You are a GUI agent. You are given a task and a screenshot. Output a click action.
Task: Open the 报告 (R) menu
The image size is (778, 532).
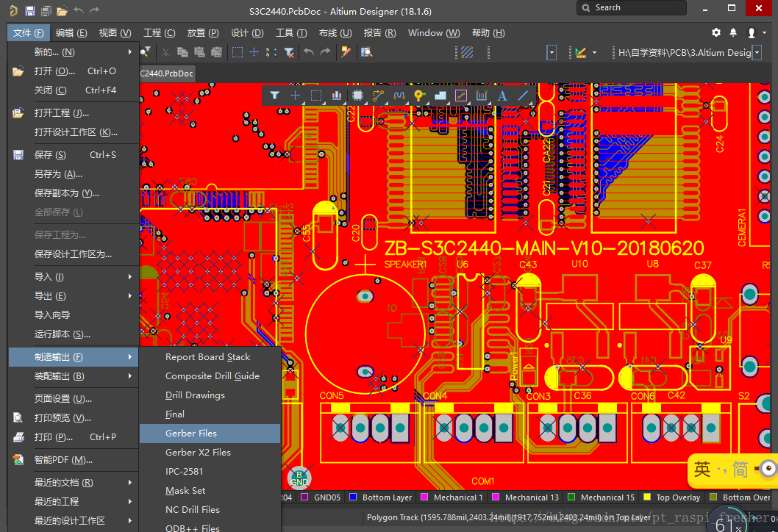(x=379, y=33)
